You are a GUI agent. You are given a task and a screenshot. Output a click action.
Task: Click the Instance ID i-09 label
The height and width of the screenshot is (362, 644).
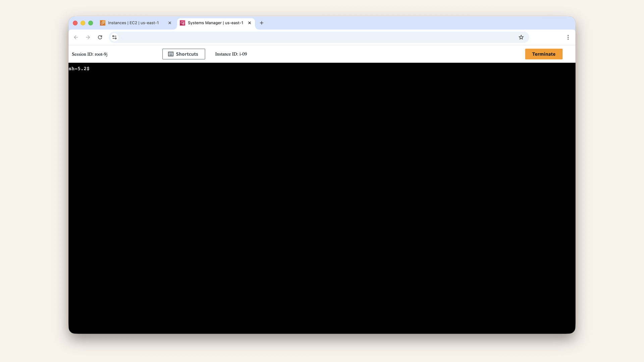coord(230,54)
